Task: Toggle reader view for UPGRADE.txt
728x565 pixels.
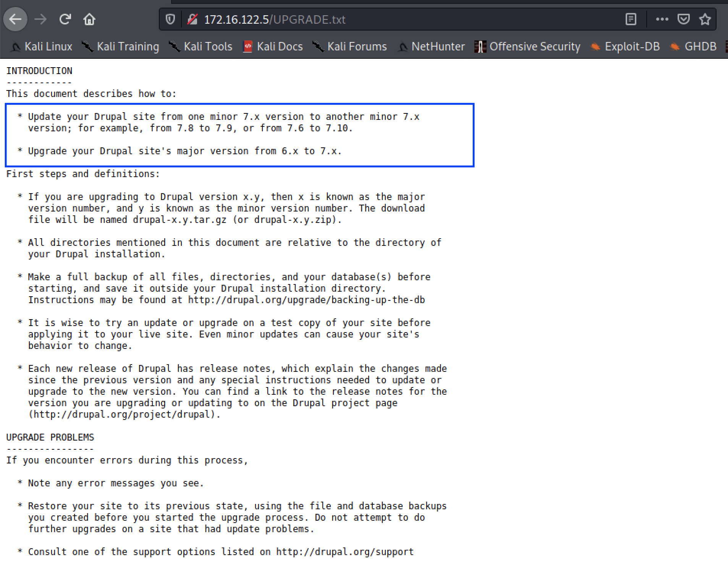Action: pyautogui.click(x=631, y=19)
